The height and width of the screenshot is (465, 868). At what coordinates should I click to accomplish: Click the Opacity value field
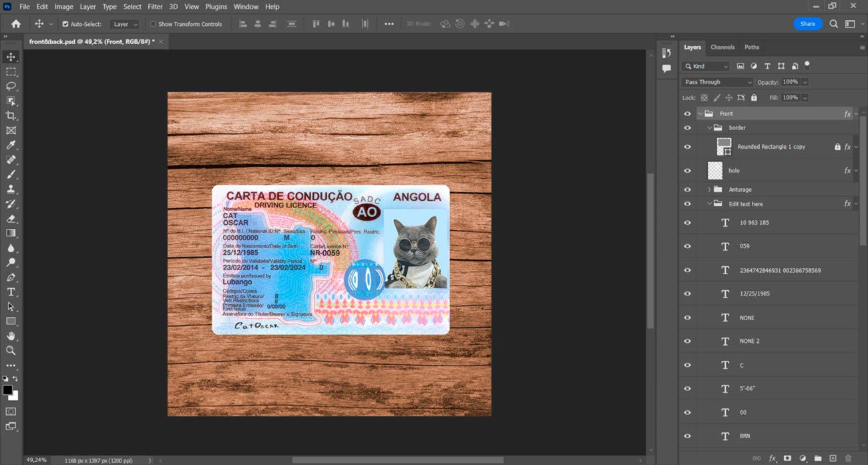(x=790, y=82)
